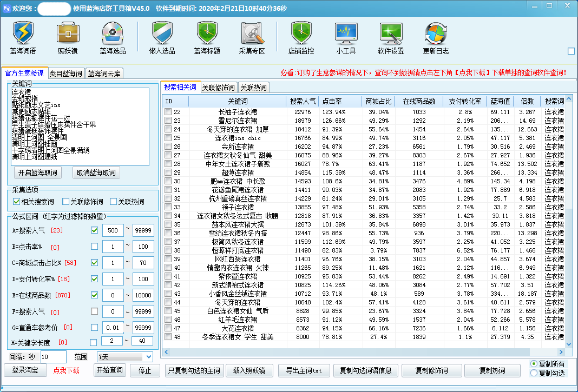Sort by the 搜索人气 column header
Viewport: 578px width, 392px height.
tap(303, 101)
